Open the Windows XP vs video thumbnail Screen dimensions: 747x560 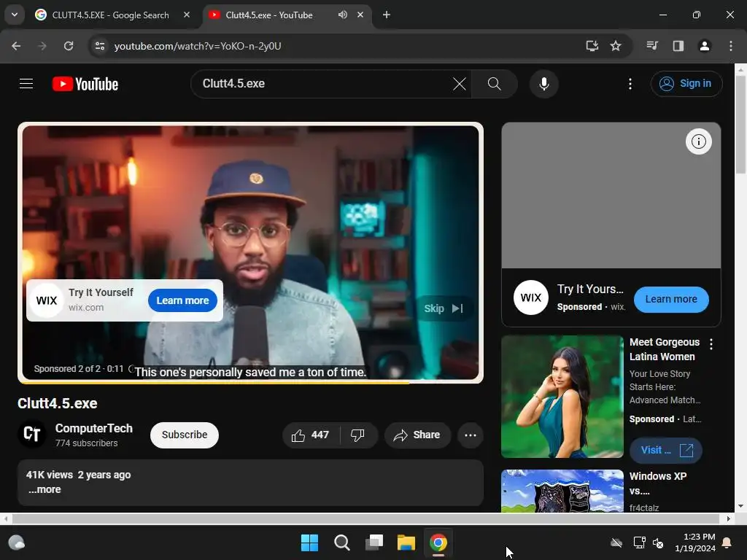click(562, 491)
